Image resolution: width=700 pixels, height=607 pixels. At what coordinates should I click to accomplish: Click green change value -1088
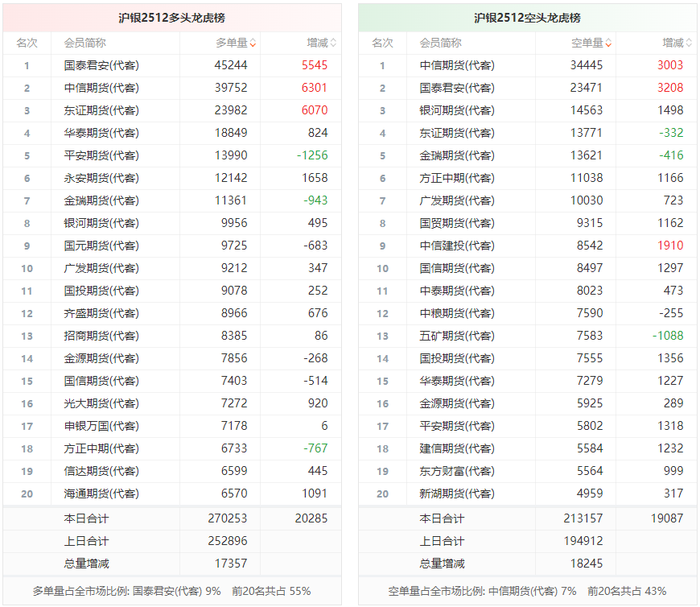669,336
